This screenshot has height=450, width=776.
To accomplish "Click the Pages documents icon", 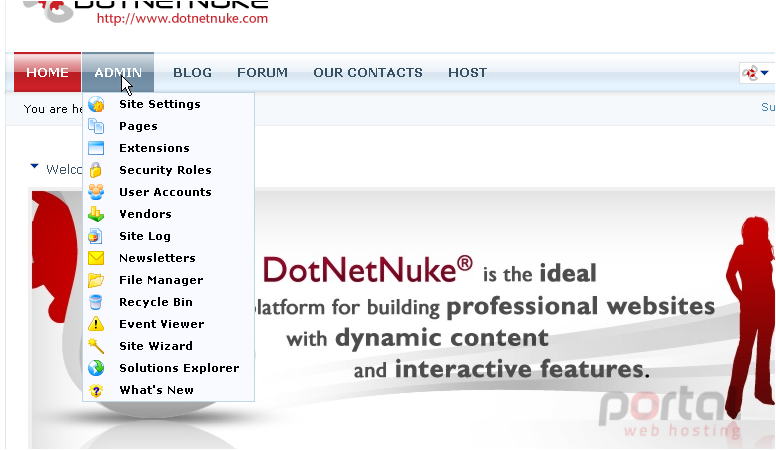I will tap(96, 126).
